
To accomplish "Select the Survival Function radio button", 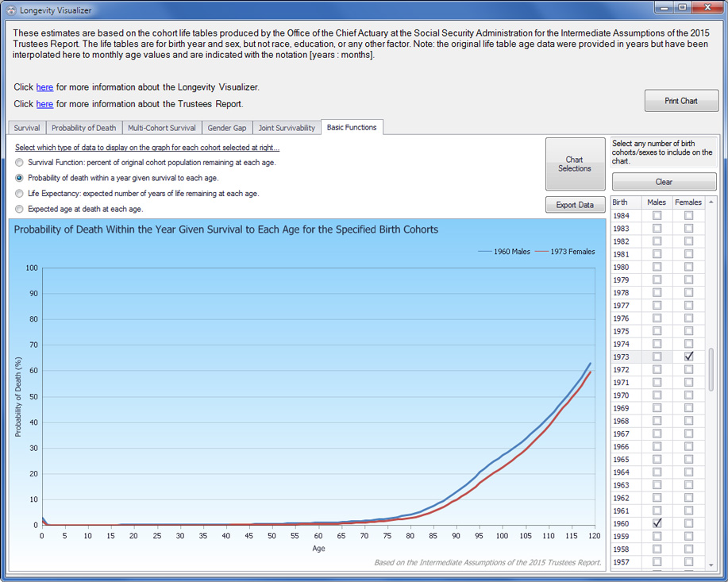I will coord(20,162).
